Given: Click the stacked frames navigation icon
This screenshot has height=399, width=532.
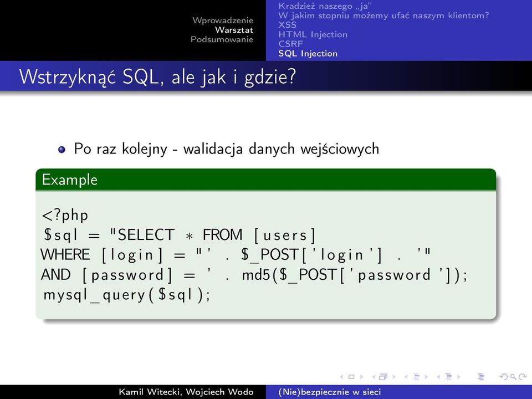Looking at the screenshot, I should [x=383, y=377].
